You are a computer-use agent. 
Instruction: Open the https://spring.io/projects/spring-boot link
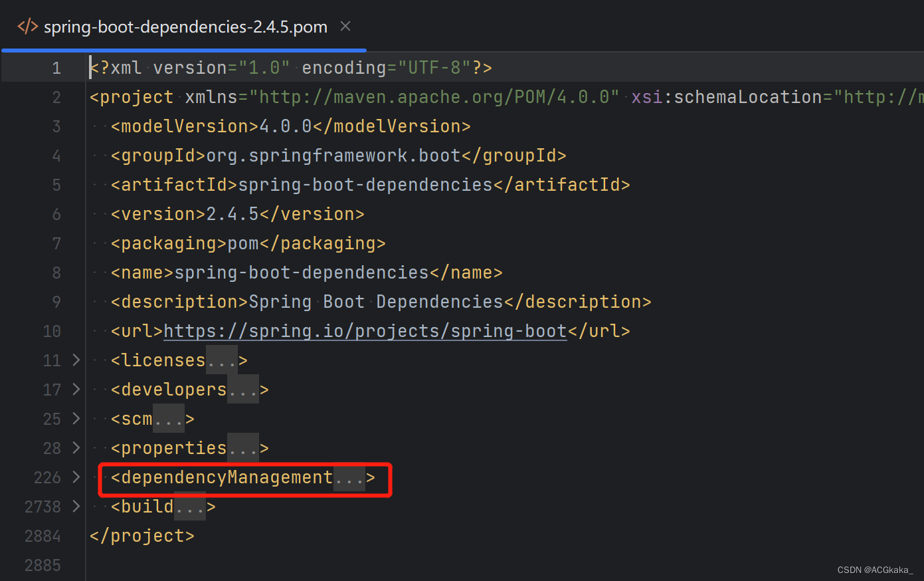pos(365,331)
